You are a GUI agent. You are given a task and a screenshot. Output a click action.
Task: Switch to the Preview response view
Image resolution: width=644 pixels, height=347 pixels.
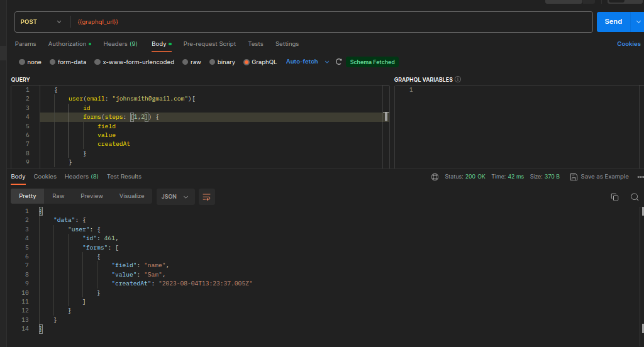[x=92, y=196]
